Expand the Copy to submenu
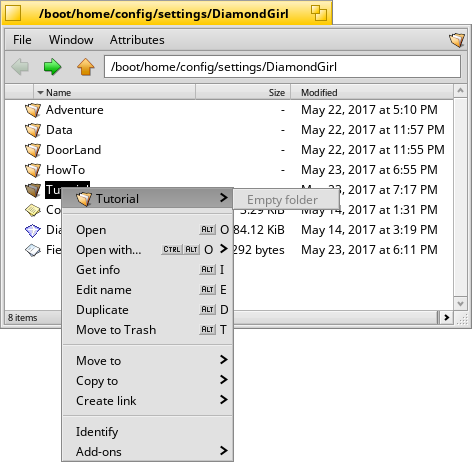The image size is (472, 462). pyautogui.click(x=148, y=380)
